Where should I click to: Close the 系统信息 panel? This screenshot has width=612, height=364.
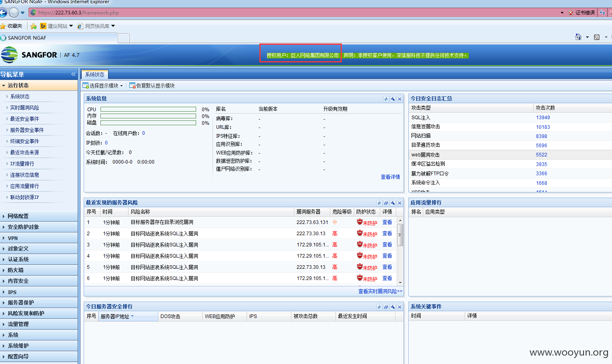pos(399,99)
